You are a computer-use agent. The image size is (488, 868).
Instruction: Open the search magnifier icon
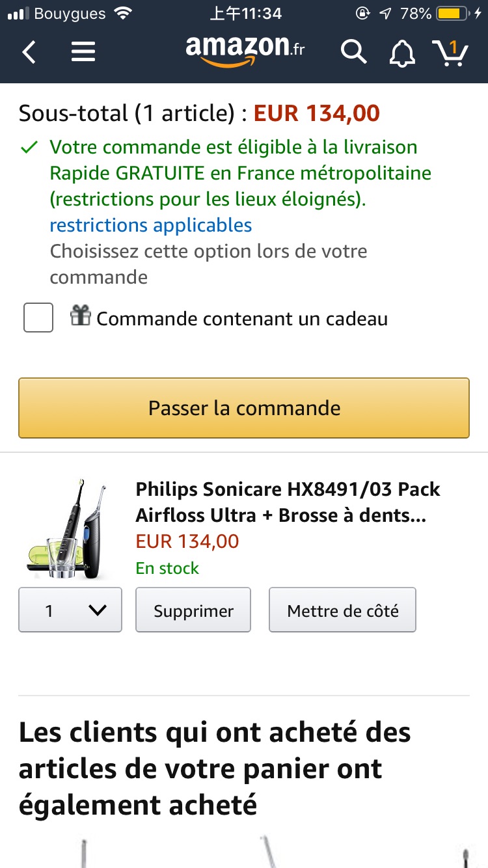click(353, 52)
